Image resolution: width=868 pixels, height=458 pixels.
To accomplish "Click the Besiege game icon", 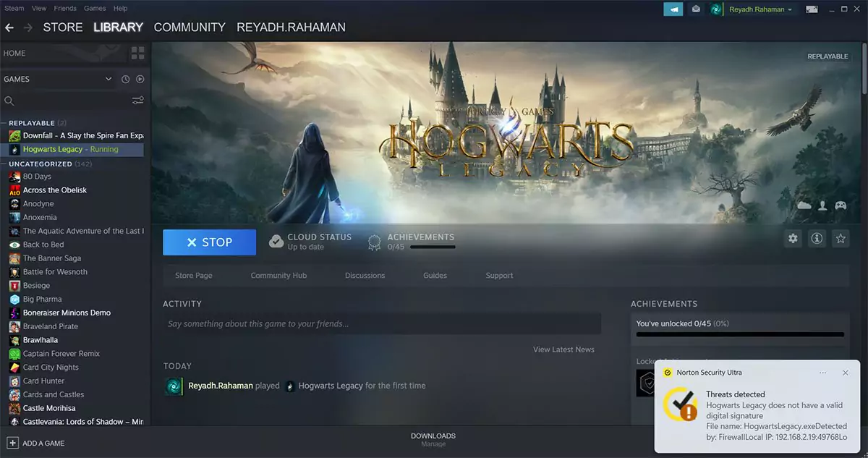I will pos(14,286).
